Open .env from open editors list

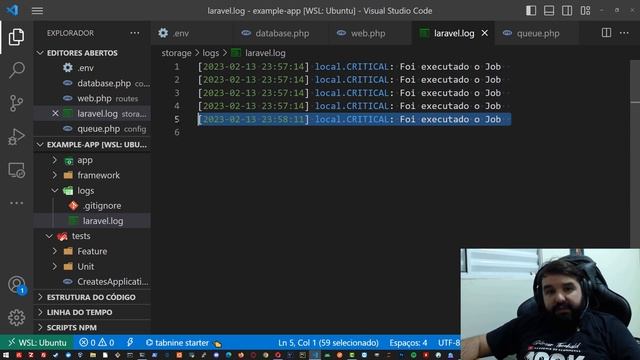point(92,68)
